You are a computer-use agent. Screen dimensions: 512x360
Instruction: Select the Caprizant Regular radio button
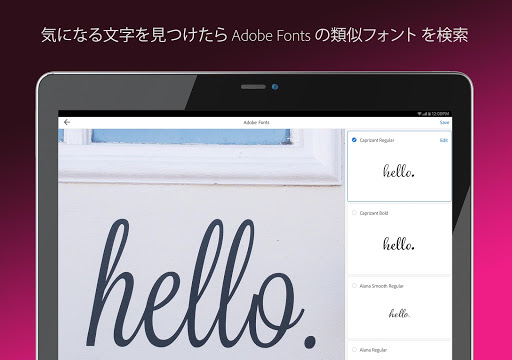pos(354,140)
